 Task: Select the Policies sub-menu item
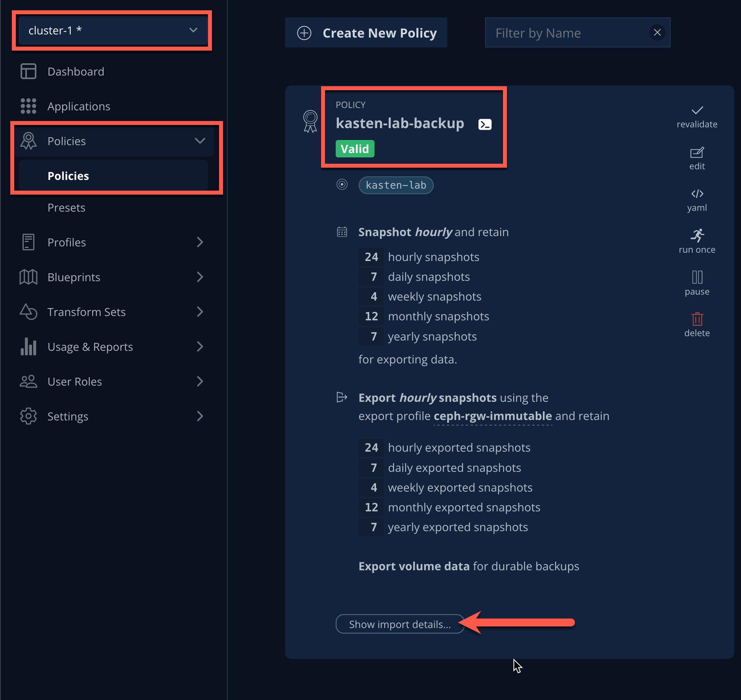click(x=113, y=176)
